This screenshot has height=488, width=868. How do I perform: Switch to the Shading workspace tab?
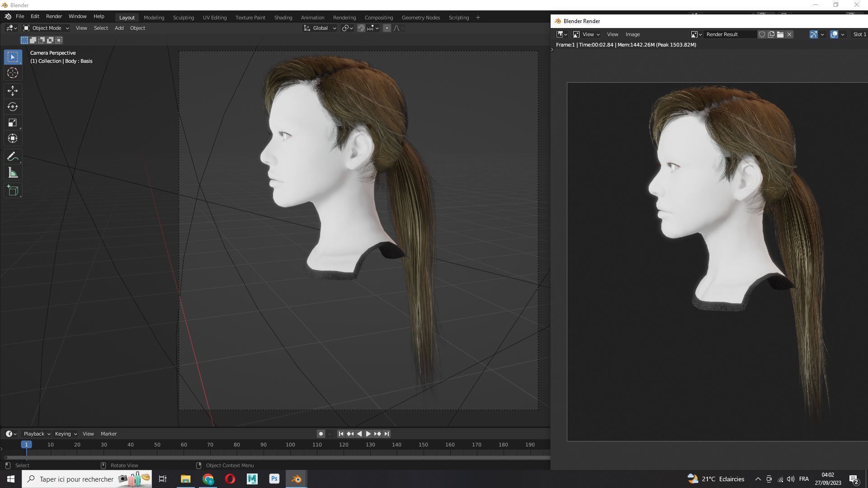click(283, 18)
